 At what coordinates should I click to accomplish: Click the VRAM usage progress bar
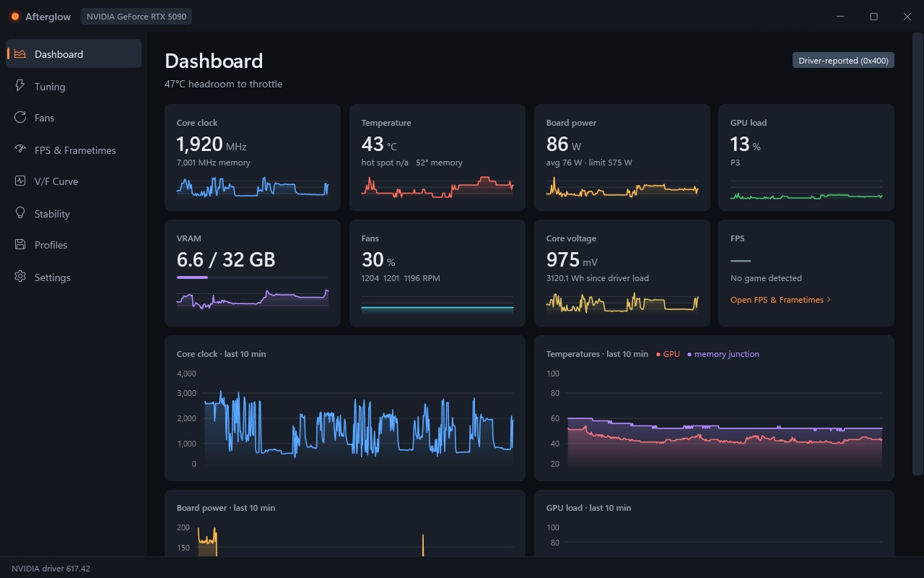[253, 277]
